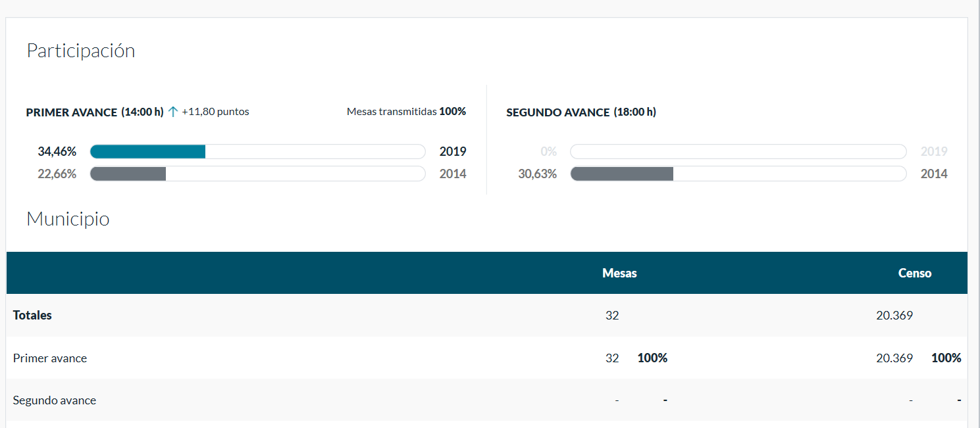Click the teal upward arrow icon
The width and height of the screenshot is (980, 428).
pos(173,112)
